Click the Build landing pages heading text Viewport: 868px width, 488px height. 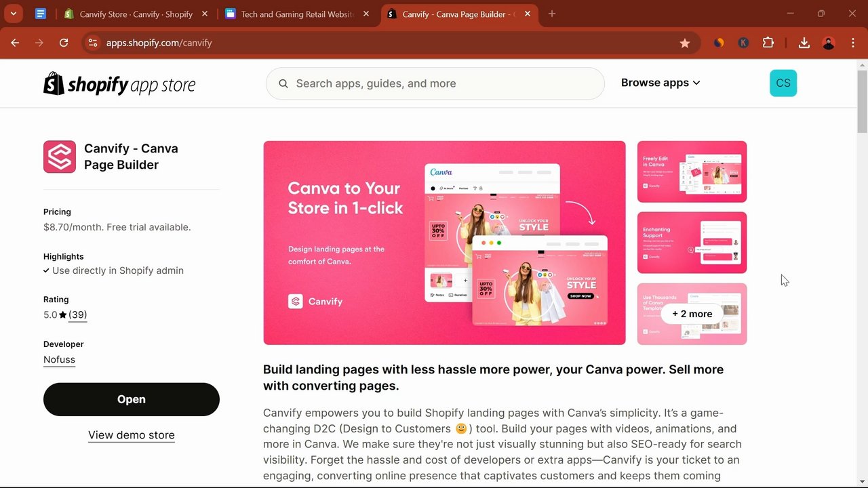493,378
